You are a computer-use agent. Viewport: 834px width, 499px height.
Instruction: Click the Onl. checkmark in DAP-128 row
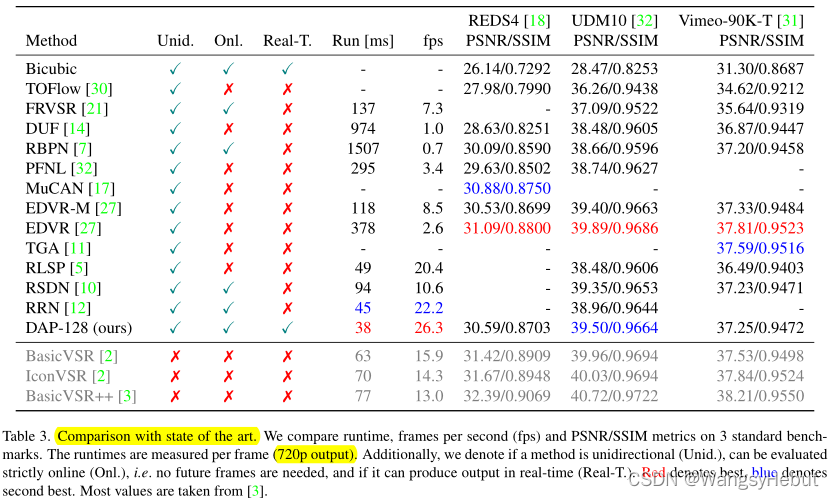(228, 328)
